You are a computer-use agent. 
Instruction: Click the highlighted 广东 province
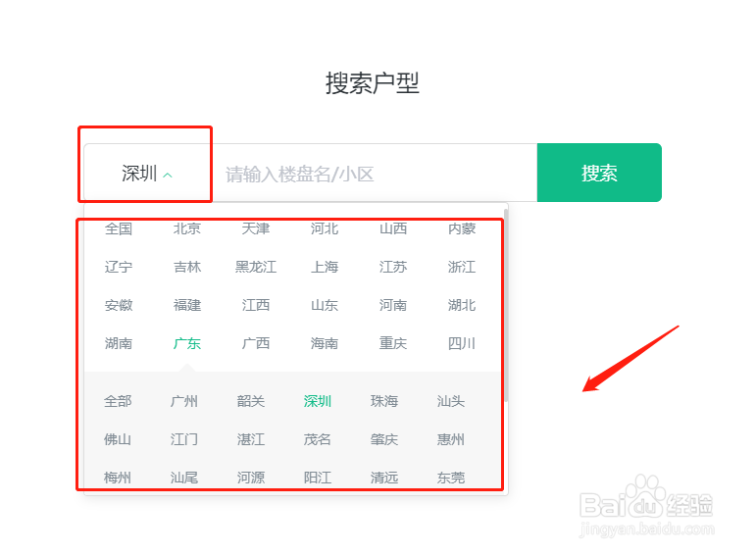(x=187, y=343)
